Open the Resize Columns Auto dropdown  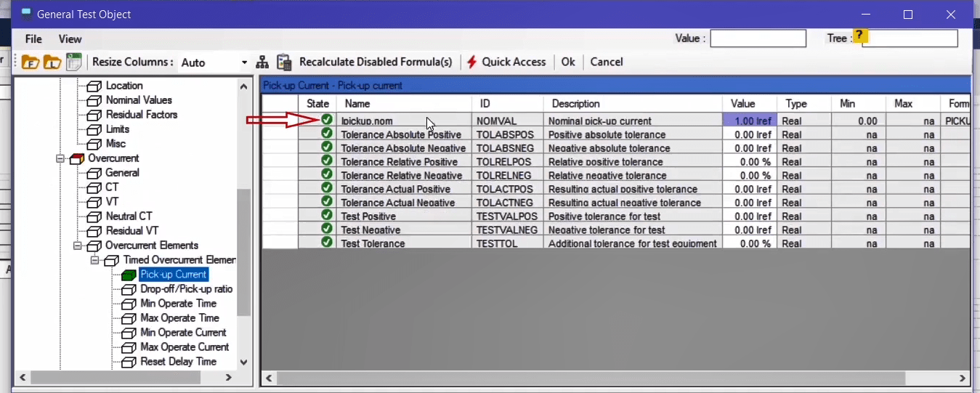[x=243, y=62]
